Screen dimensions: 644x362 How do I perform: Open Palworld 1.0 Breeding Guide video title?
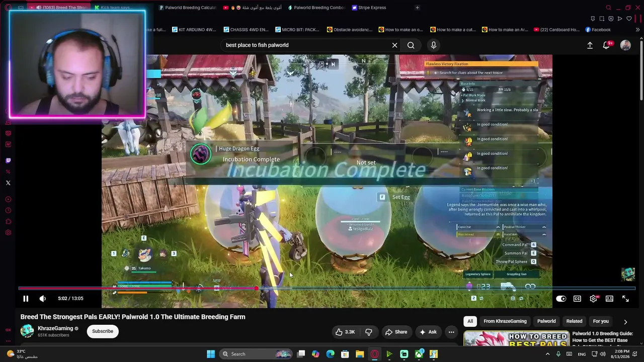point(603,338)
